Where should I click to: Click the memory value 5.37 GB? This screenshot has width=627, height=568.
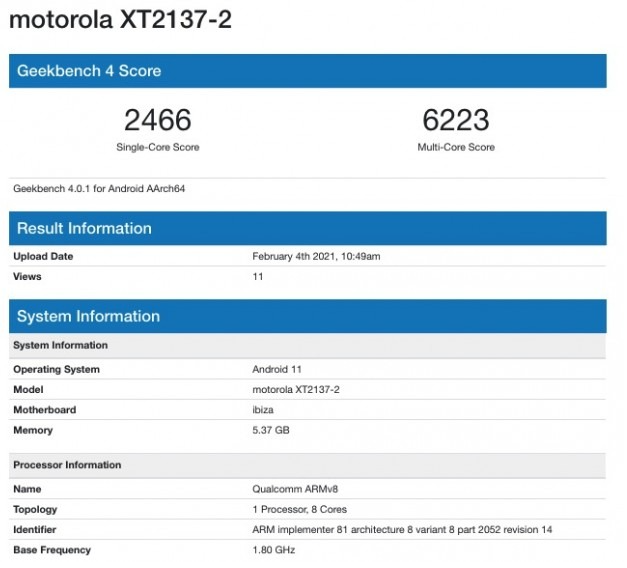[x=271, y=430]
